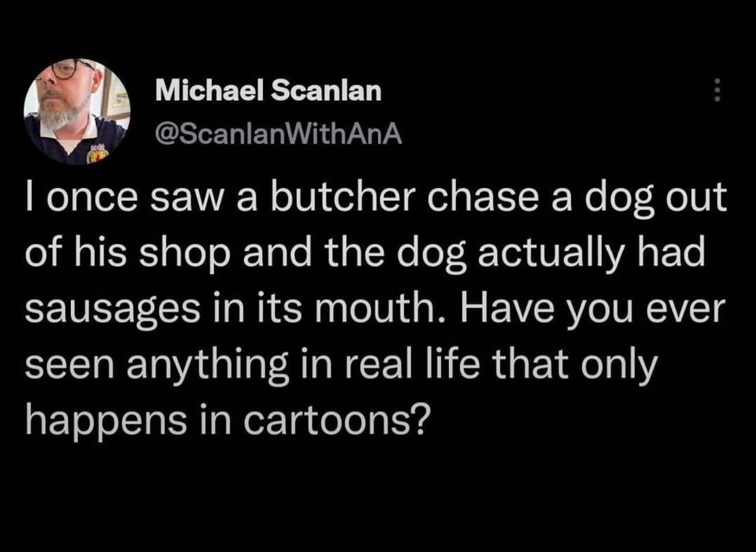Click the @ScanlanWithAnA handle
This screenshot has height=552, width=756.
[278, 135]
